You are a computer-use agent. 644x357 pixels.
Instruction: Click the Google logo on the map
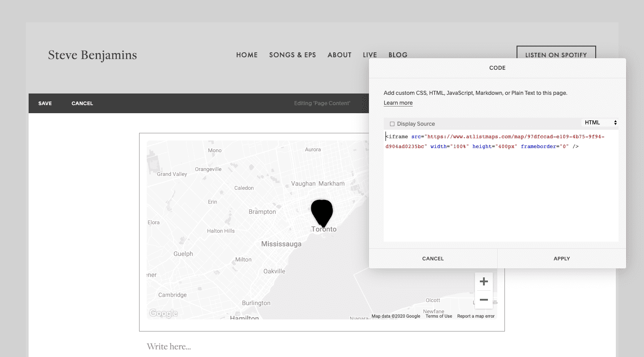163,314
